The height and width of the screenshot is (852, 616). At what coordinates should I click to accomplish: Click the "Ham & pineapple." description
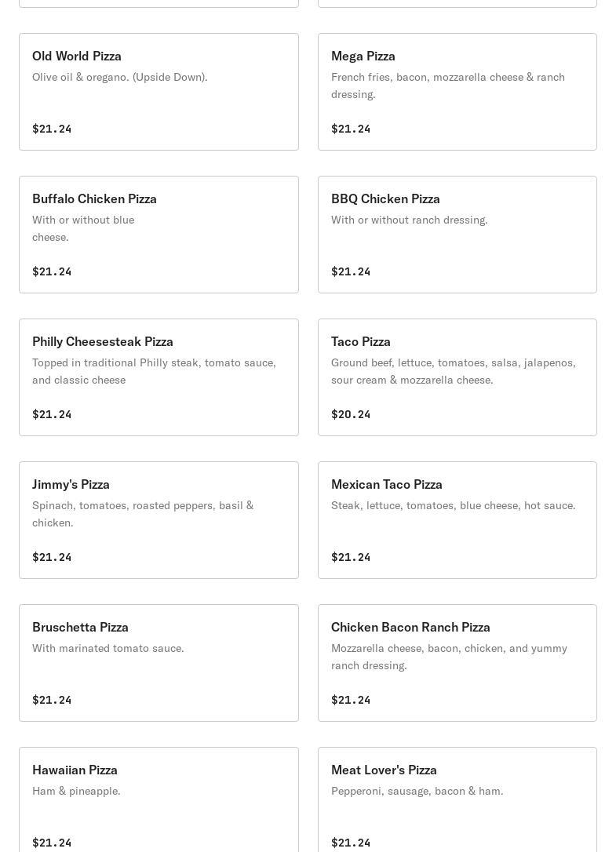[76, 791]
